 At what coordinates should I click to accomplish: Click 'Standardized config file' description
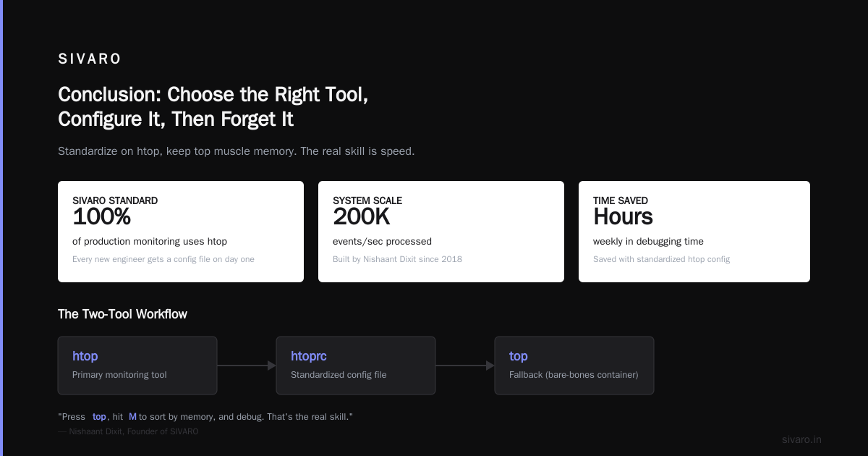pos(339,375)
